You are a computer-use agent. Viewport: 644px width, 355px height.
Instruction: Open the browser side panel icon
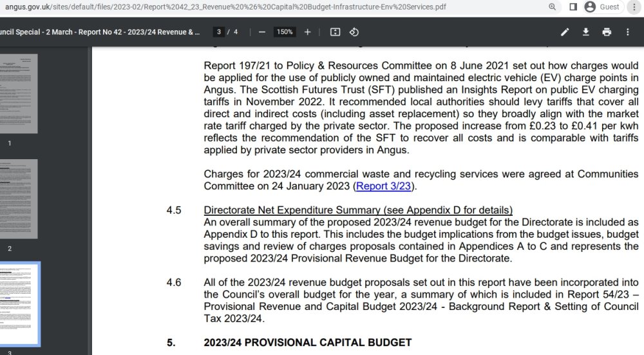(x=573, y=7)
